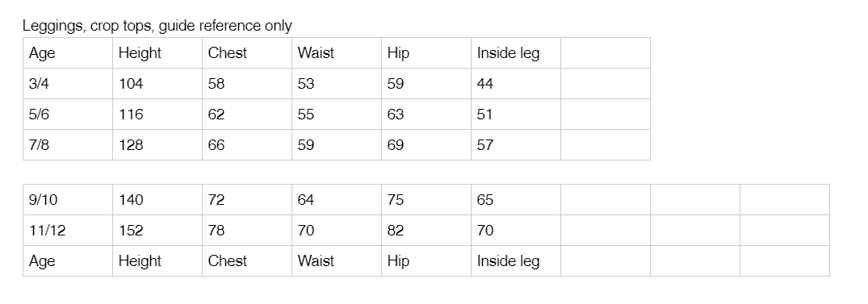Select the Waist header in first table

coord(337,53)
